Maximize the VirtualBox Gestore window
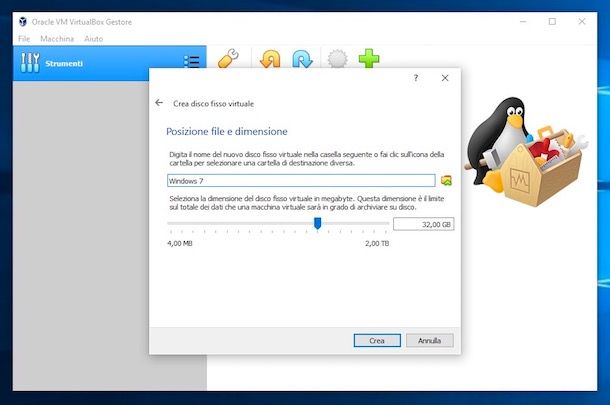The image size is (610, 405). click(x=552, y=21)
